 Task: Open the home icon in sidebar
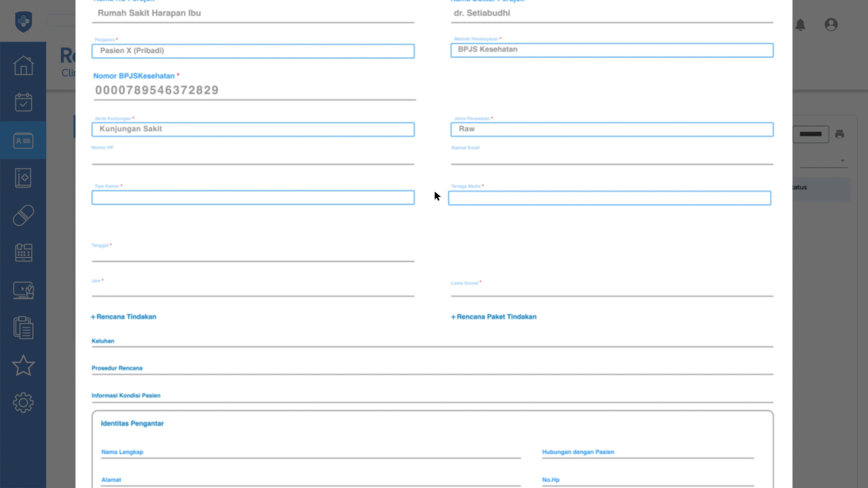click(x=23, y=65)
